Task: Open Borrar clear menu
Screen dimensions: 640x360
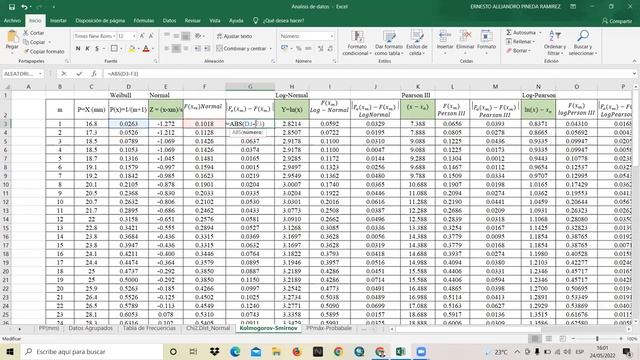Action: [518, 51]
